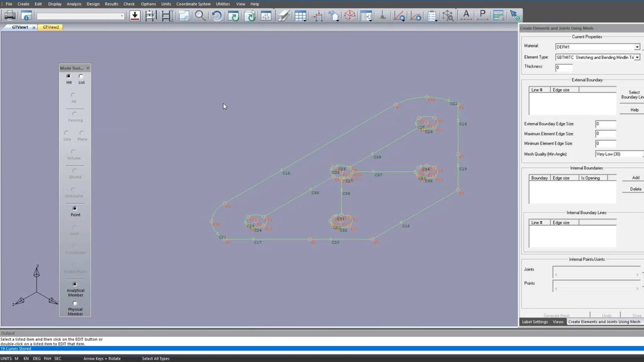Open the Analysis menu
Viewport: 644px width, 362px height.
[74, 4]
